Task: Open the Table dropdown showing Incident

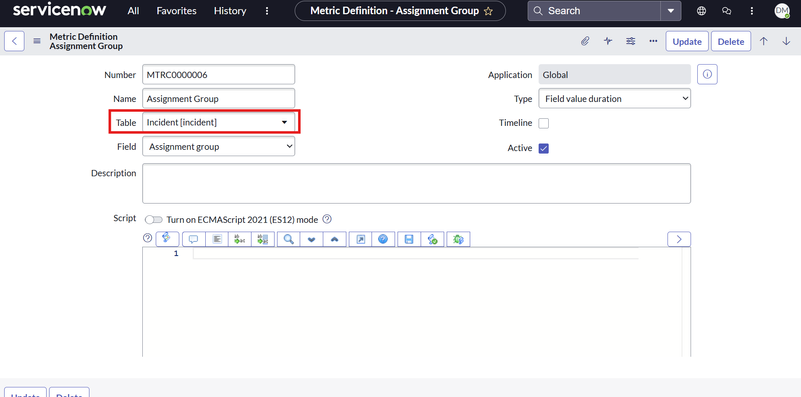Action: pos(219,123)
